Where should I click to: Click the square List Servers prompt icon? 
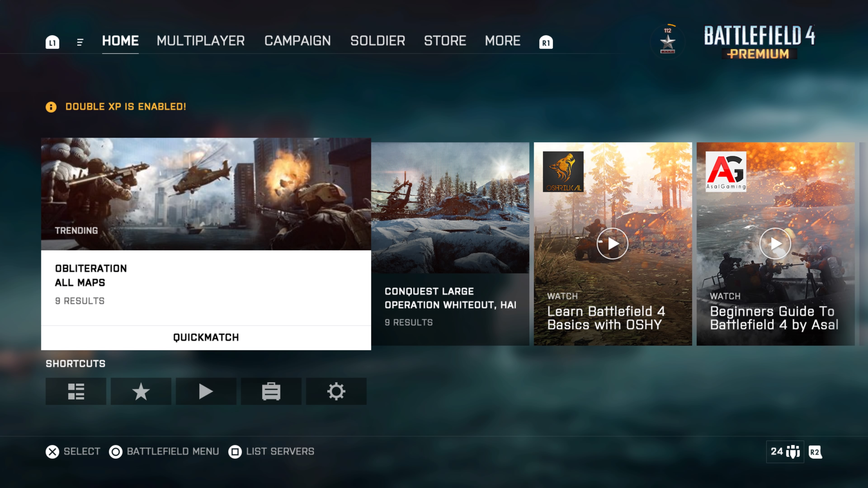tap(235, 452)
